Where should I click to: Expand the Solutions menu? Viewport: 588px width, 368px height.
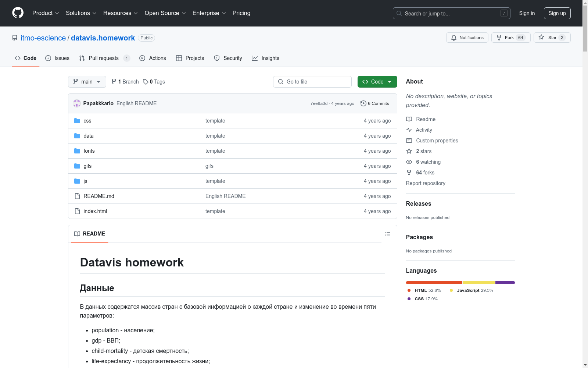point(81,13)
